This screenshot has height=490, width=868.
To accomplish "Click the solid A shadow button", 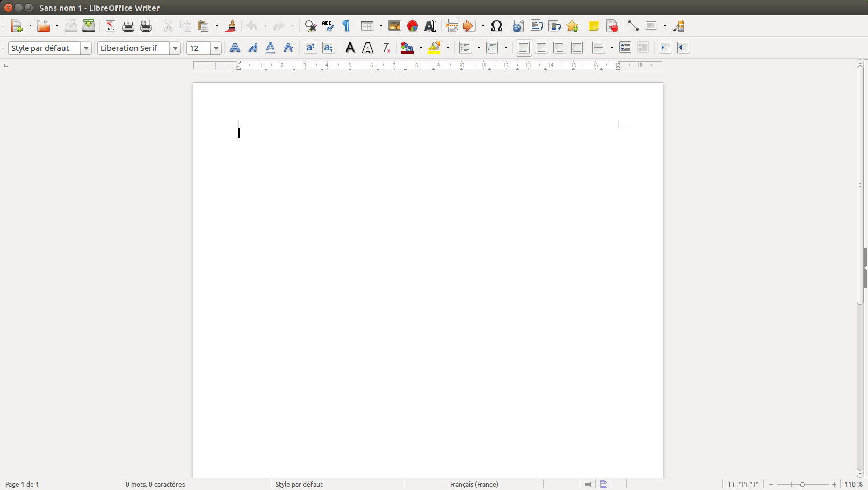I will (x=350, y=48).
